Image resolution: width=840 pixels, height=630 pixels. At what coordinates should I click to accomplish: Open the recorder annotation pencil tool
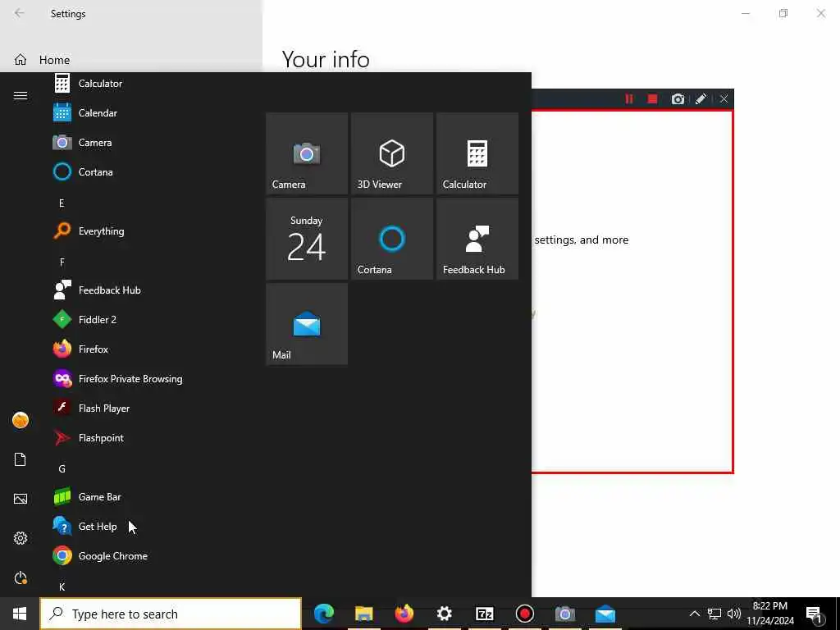[701, 99]
